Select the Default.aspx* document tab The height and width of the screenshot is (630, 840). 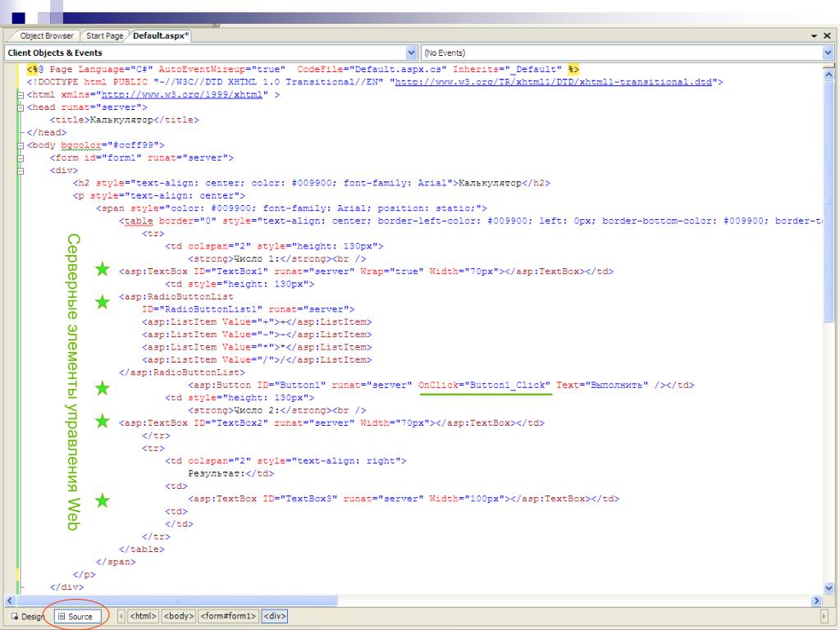[161, 36]
